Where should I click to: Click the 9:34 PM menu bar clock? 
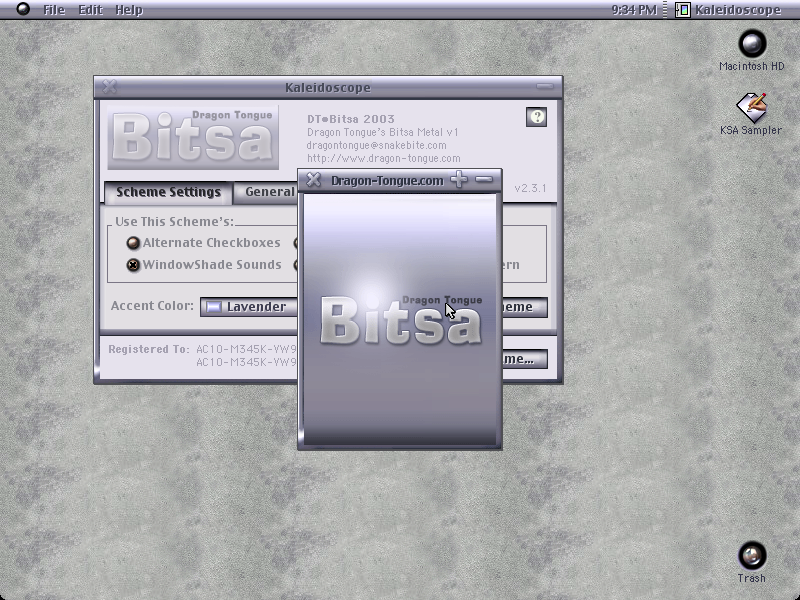pos(634,10)
